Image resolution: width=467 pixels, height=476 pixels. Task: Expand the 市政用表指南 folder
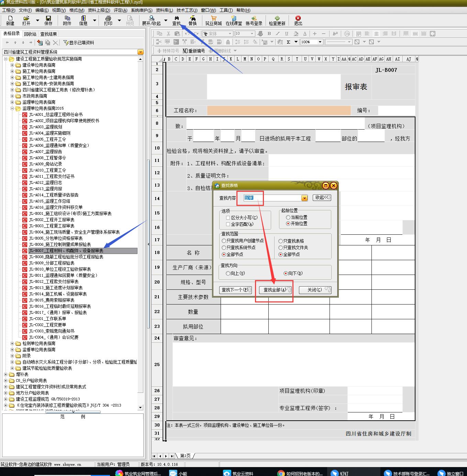point(12,96)
